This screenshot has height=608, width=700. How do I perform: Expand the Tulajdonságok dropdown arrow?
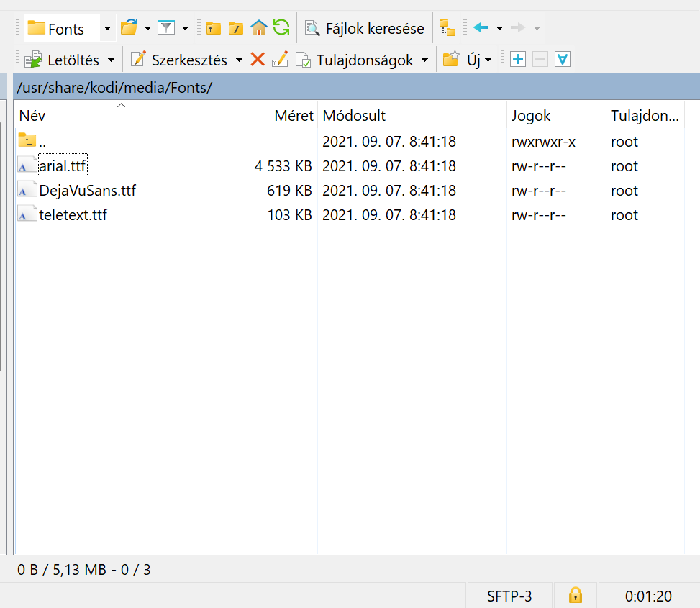tap(425, 60)
